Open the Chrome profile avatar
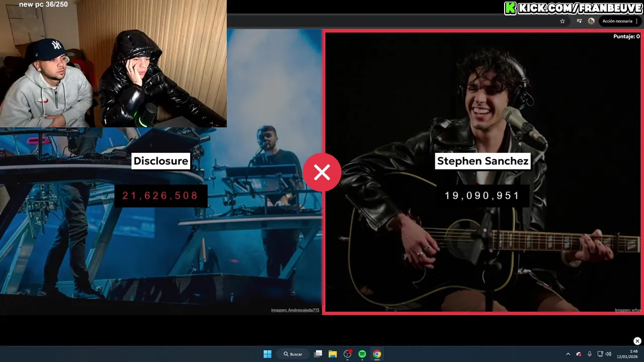644x362 pixels. 591,21
